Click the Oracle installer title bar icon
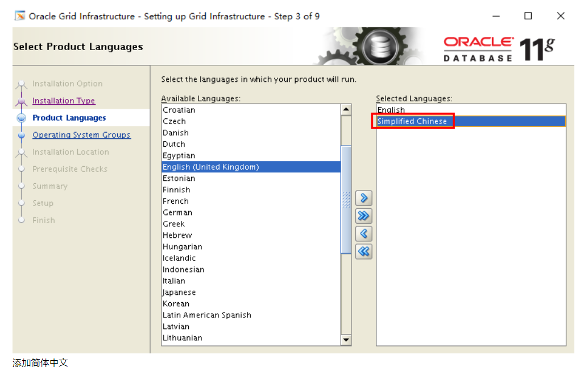This screenshot has width=588, height=375. pos(20,16)
